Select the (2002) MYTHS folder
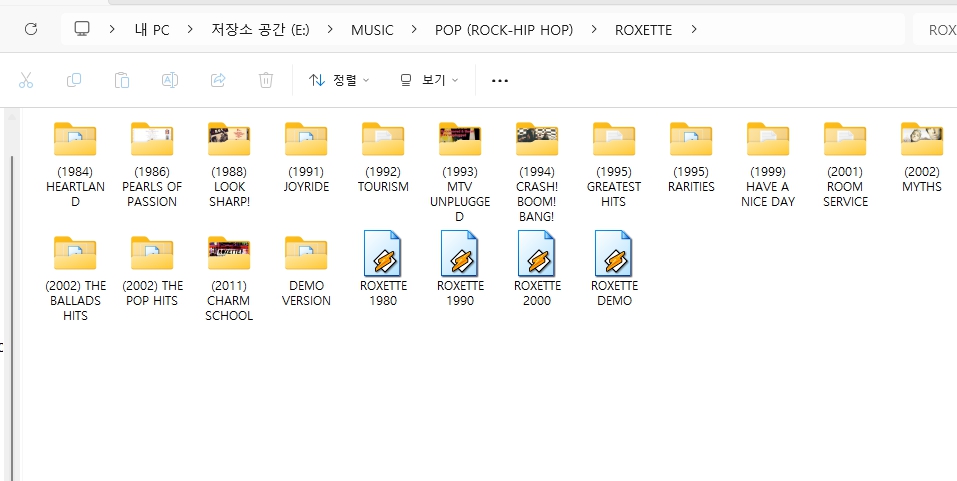The width and height of the screenshot is (957, 481). 922,156
